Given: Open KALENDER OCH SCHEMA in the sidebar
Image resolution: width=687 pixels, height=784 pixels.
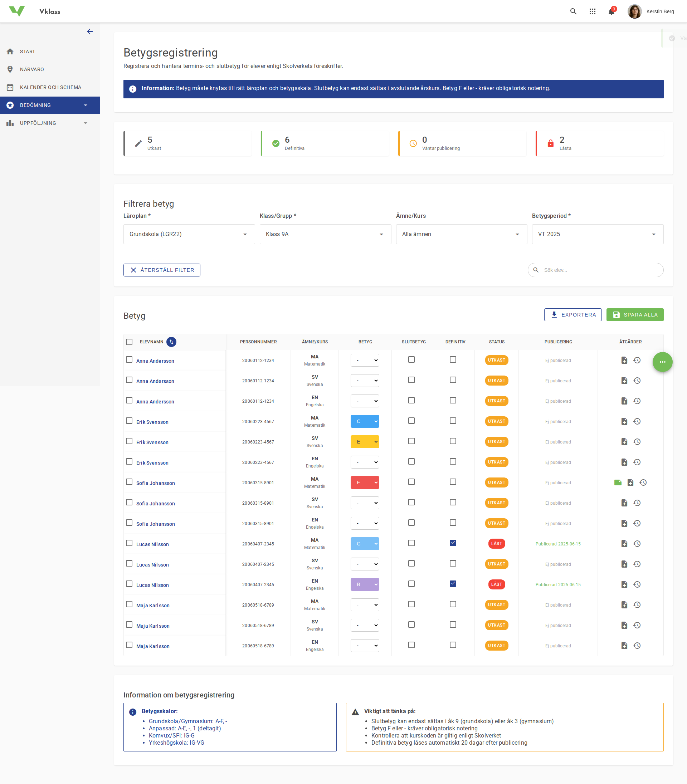Looking at the screenshot, I should pos(50,87).
